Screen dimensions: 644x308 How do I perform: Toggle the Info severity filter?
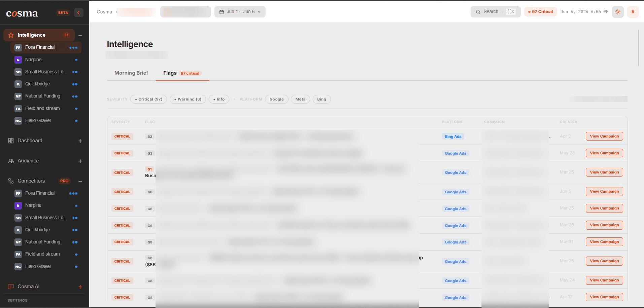(x=219, y=99)
